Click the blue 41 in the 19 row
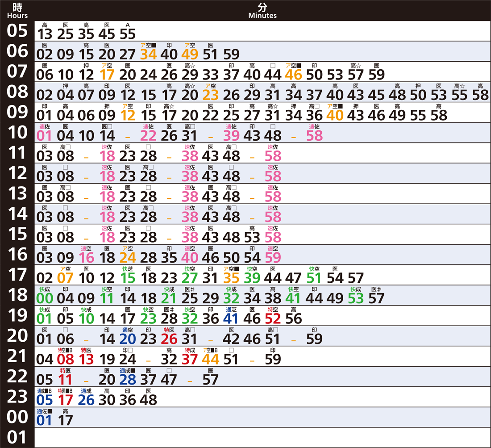 [x=231, y=318]
